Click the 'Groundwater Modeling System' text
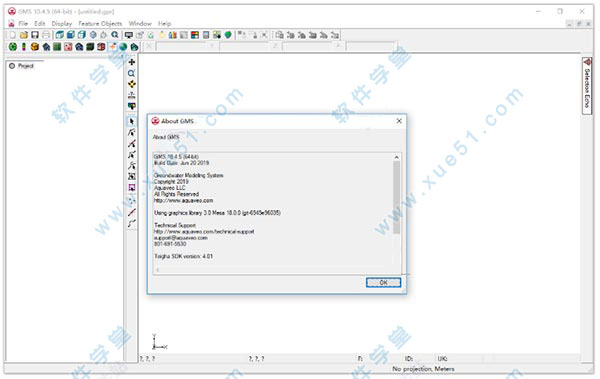This screenshot has width=600, height=379. coord(188,175)
